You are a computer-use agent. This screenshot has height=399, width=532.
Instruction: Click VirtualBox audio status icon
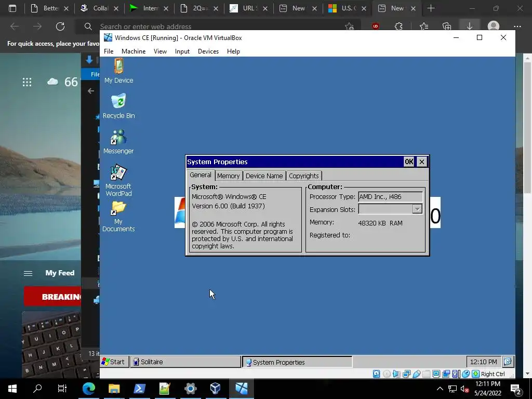click(396, 374)
